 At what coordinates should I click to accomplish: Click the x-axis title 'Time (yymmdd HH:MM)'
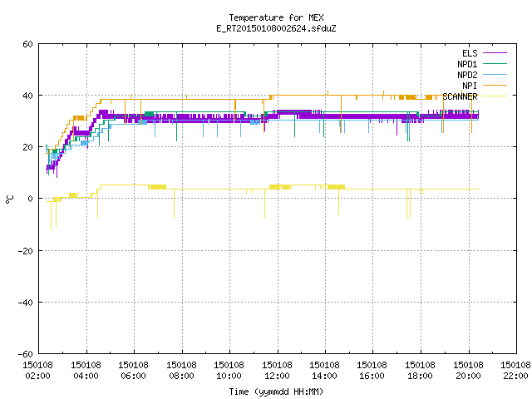(276, 392)
